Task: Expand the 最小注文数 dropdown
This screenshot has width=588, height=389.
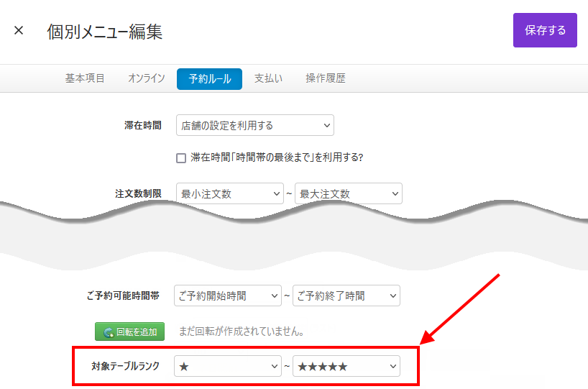Action: (x=230, y=193)
